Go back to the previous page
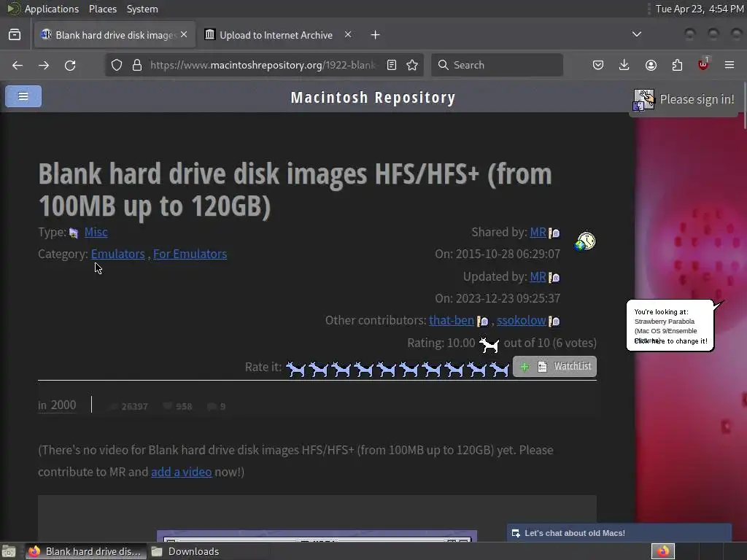Viewport: 747px width, 560px height. [18, 65]
